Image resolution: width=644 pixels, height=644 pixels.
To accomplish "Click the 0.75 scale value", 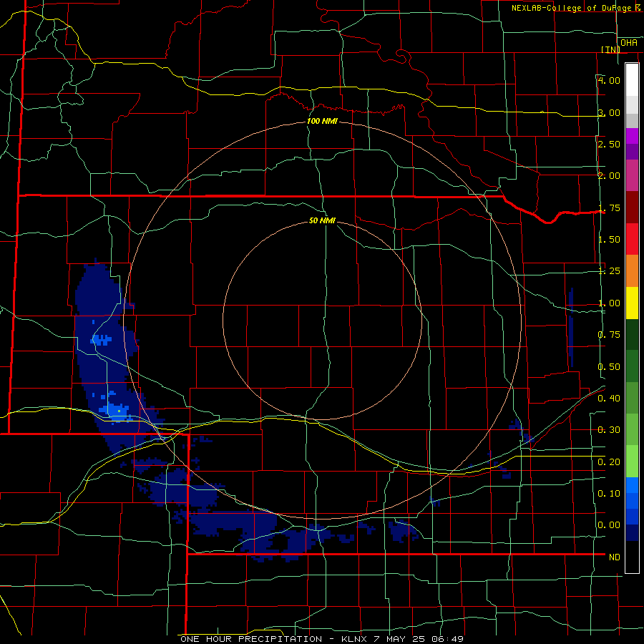I will click(x=609, y=335).
